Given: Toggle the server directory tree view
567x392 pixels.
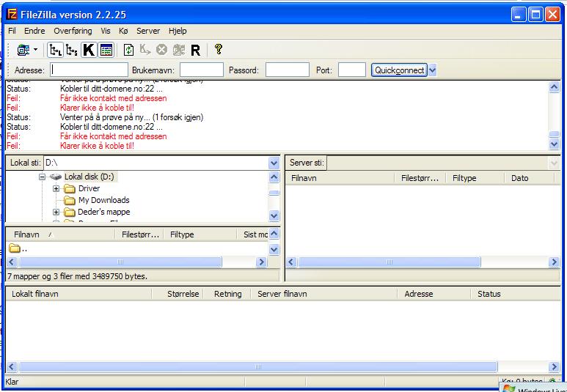Looking at the screenshot, I should 72,50.
